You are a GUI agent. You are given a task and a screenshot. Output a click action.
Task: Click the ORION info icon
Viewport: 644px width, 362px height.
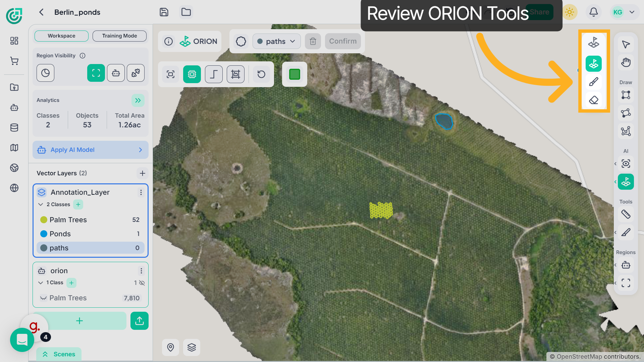[168, 41]
